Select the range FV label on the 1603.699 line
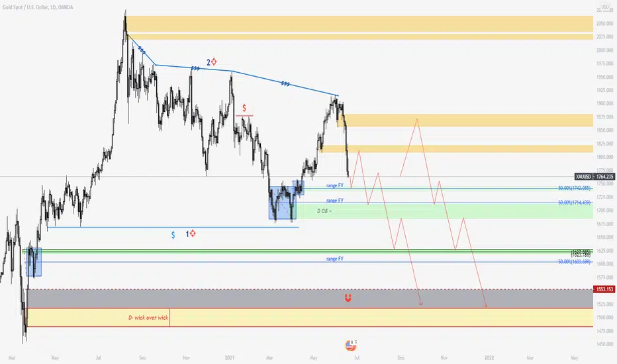The height and width of the screenshot is (364, 617). pos(335,259)
